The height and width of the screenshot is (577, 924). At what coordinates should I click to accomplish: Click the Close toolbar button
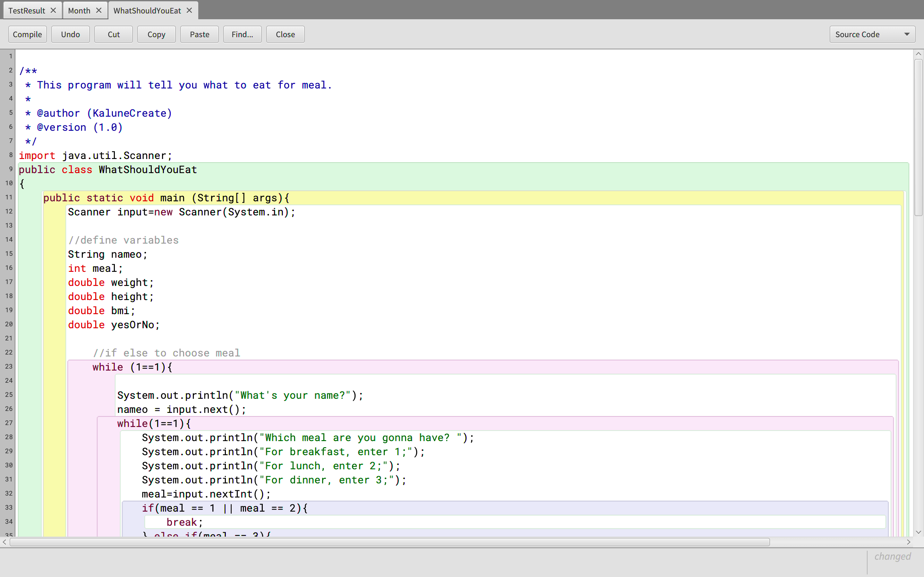tap(285, 34)
